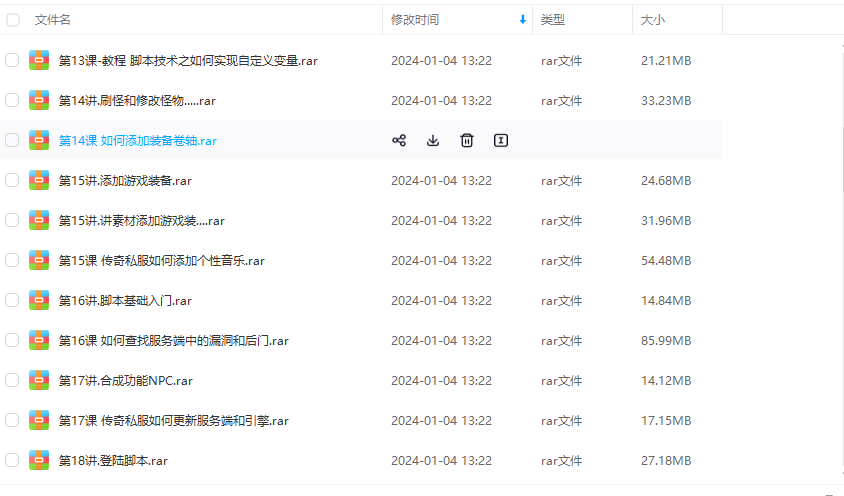Screen dimensions: 844x496
Task: Click the 类型 column header
Action: point(553,20)
